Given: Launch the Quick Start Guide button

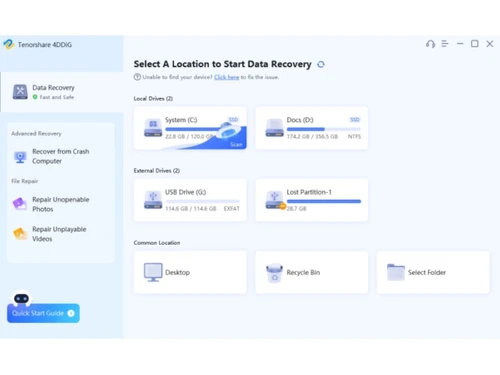Looking at the screenshot, I should 43,313.
